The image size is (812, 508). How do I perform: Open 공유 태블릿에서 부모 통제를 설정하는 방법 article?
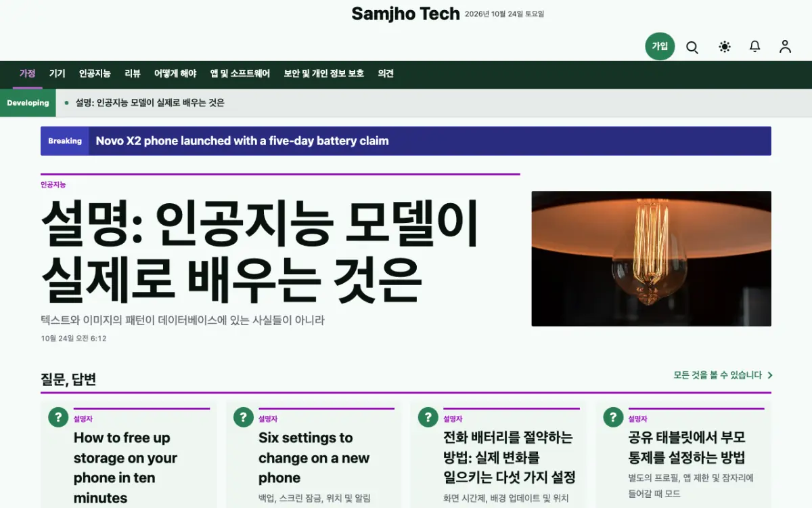(687, 447)
